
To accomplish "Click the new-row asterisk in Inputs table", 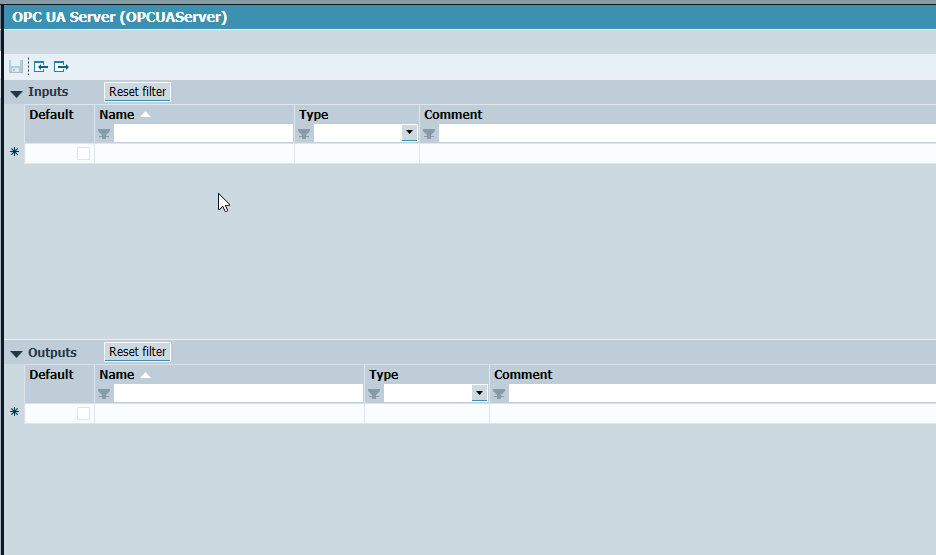I will [x=15, y=152].
